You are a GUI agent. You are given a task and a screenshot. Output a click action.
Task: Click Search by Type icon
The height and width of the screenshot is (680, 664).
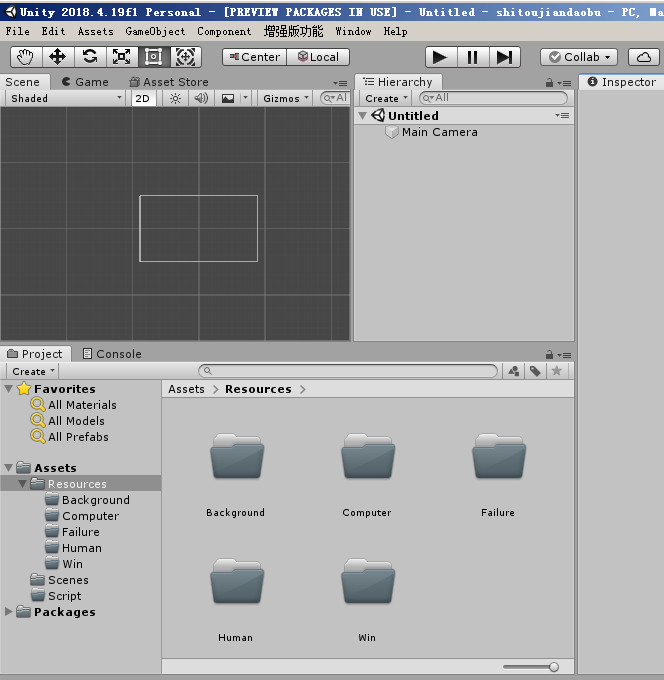click(x=514, y=371)
